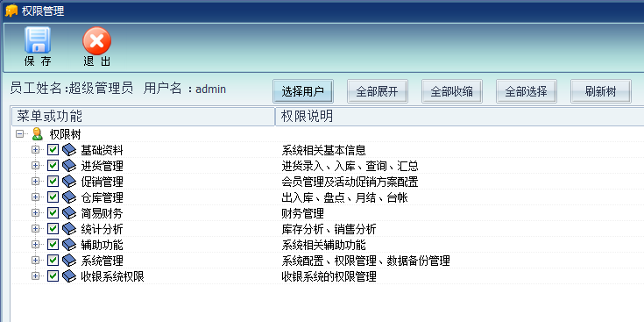Expand the 基础资料 tree node
This screenshot has width=644, height=322.
pyautogui.click(x=35, y=150)
